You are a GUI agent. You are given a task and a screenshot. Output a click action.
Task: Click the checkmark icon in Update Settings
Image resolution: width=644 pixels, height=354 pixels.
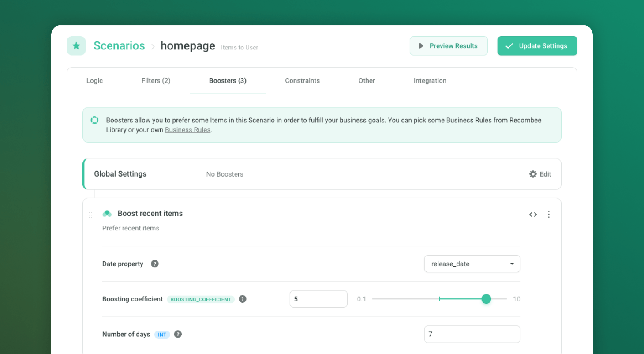coord(509,46)
